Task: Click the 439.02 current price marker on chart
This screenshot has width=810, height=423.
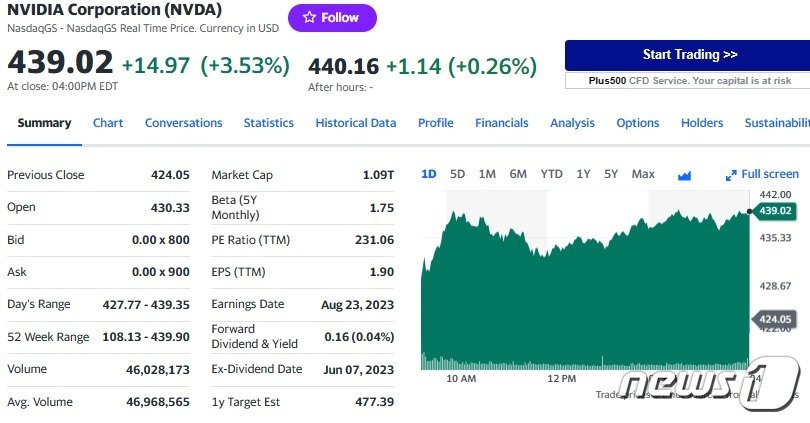Action: (x=775, y=211)
